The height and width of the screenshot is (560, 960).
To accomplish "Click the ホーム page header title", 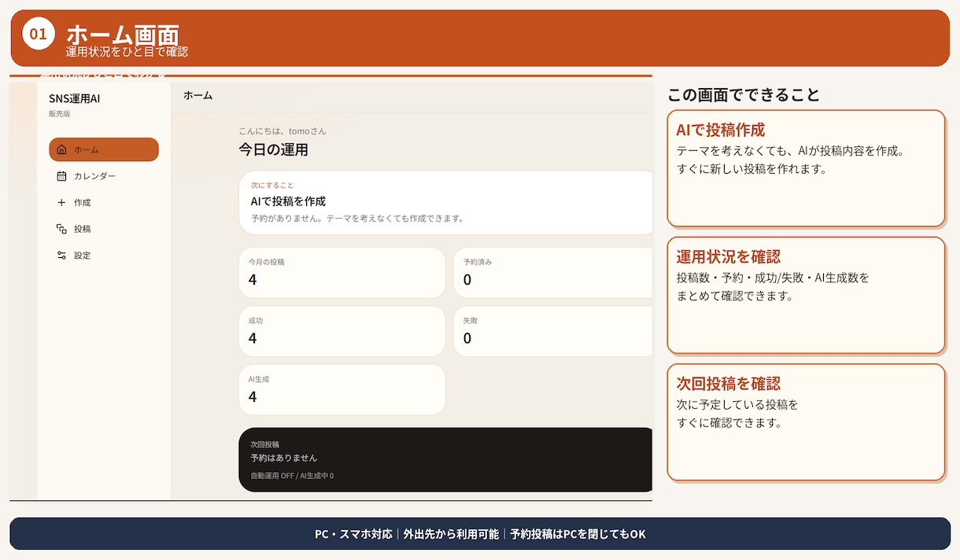I will pos(198,95).
